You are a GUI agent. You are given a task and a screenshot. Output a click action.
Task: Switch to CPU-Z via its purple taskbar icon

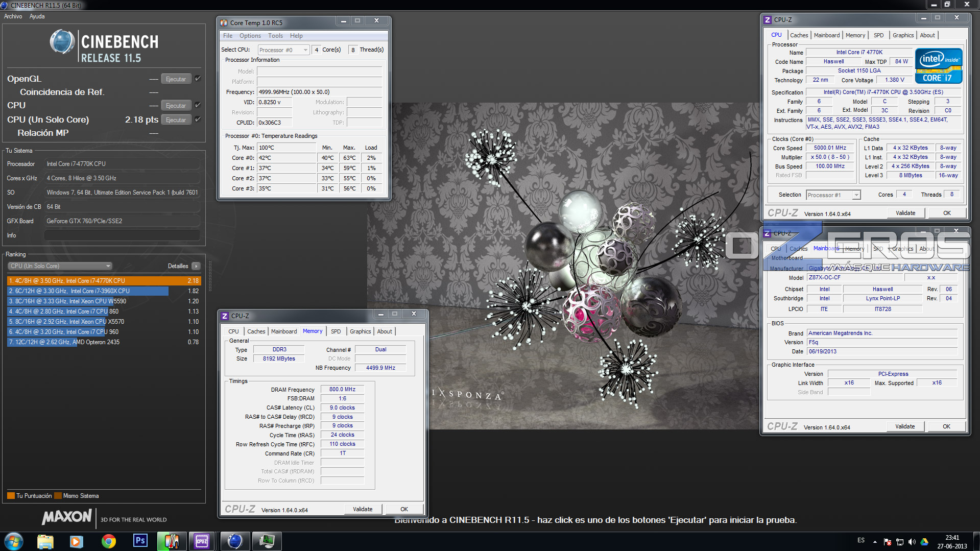click(x=202, y=541)
